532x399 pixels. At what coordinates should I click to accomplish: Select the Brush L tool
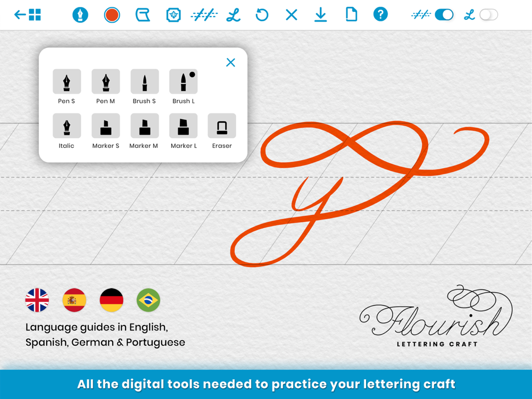[183, 81]
